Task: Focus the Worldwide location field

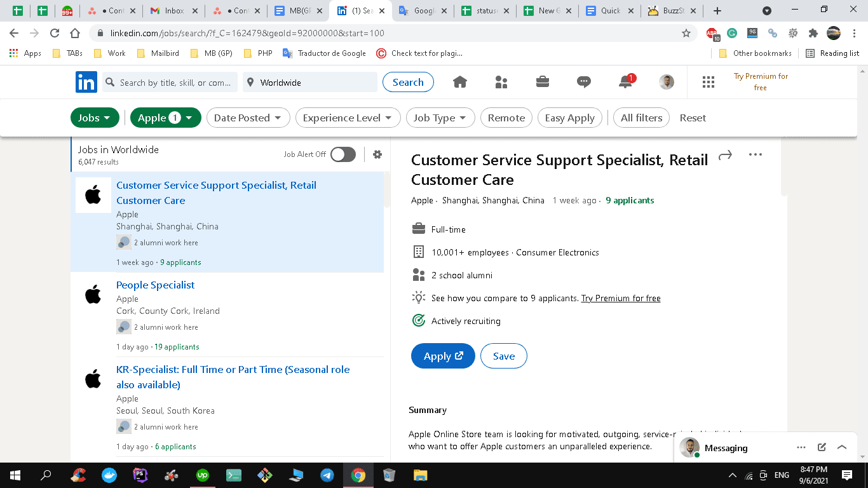Action: click(310, 83)
